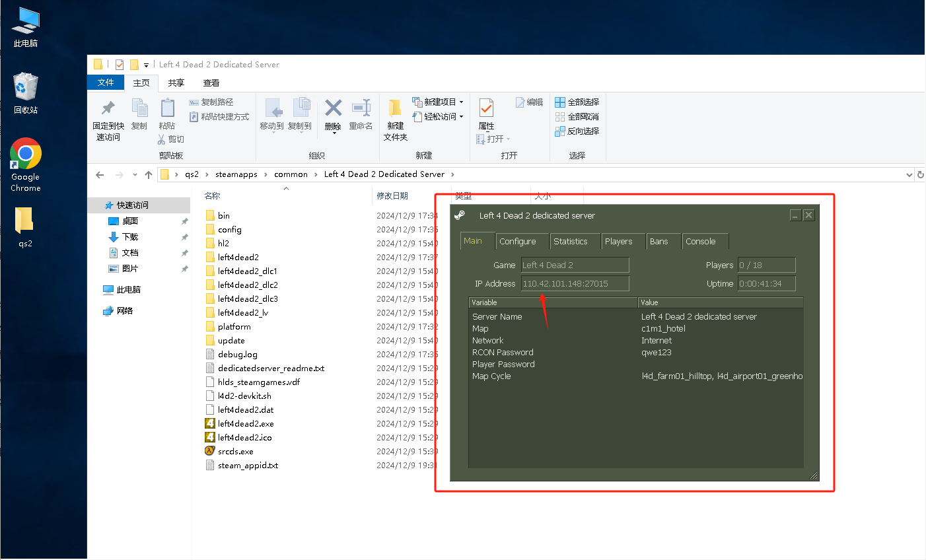926x560 pixels.
Task: Open the quick access toolbar customize dropdown
Action: point(146,65)
